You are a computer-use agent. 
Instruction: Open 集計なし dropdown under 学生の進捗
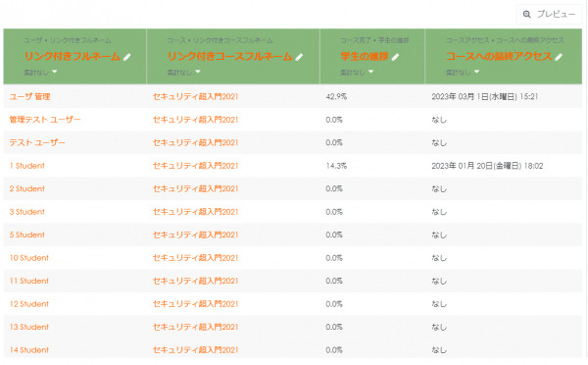357,72
